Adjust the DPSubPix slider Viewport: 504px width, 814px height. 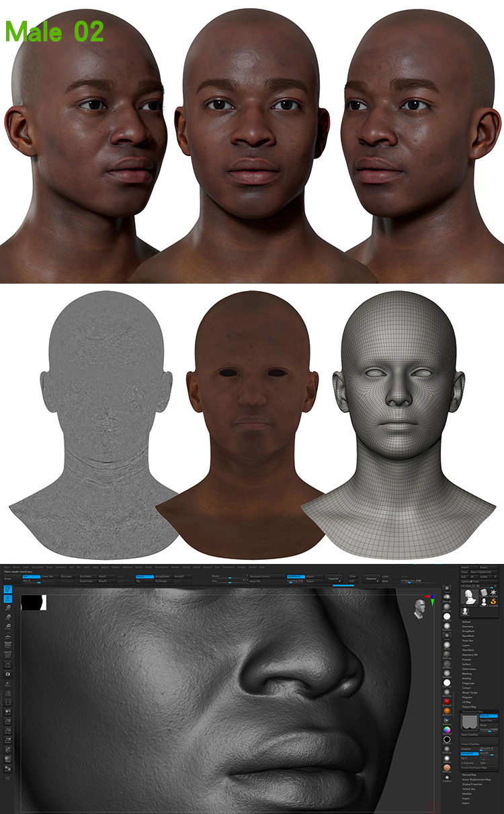point(489,749)
